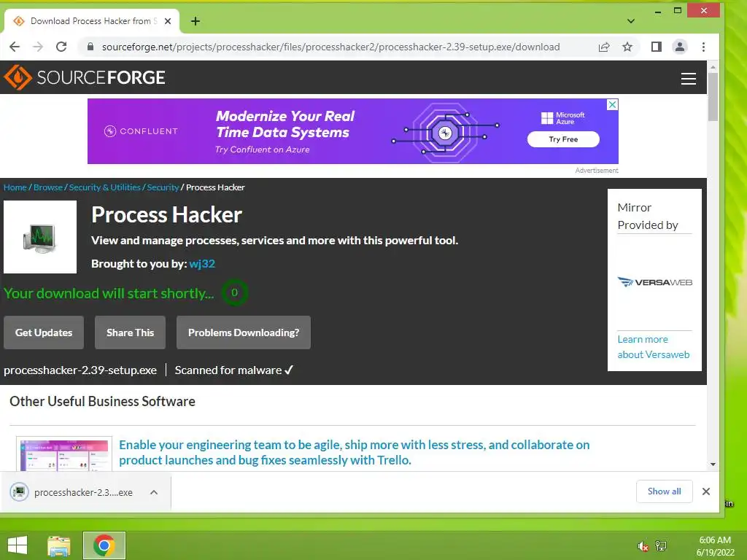Go to Home breadcrumb
This screenshot has width=747, height=560.
coord(15,187)
